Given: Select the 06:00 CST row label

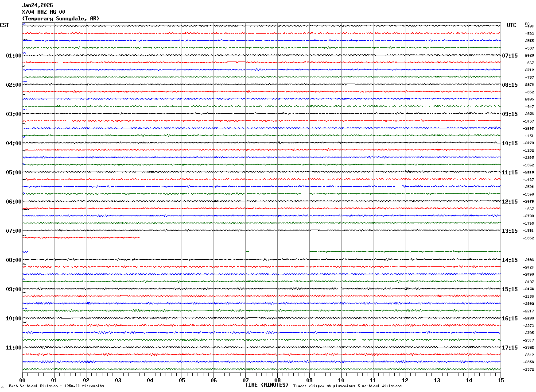Looking at the screenshot, I should click(x=14, y=202).
